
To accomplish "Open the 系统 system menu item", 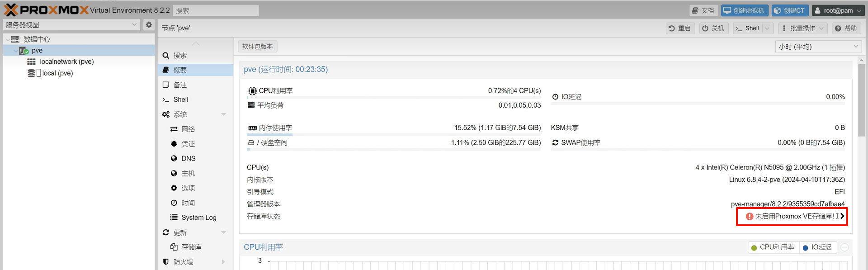I will pyautogui.click(x=195, y=114).
